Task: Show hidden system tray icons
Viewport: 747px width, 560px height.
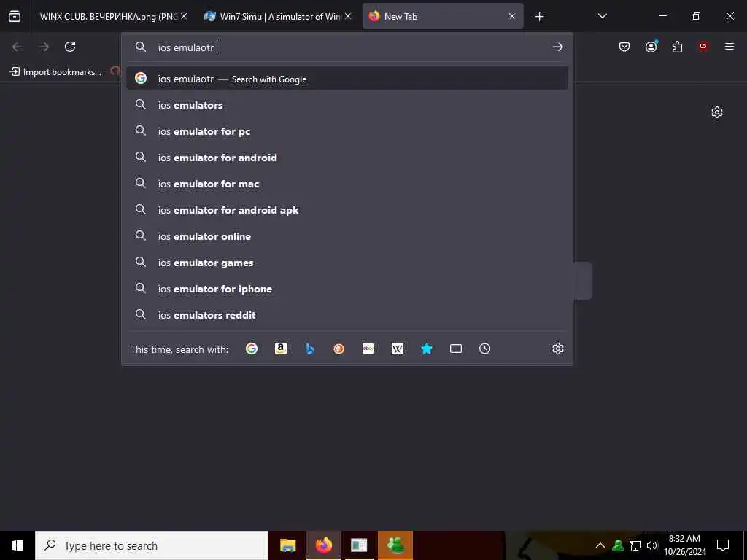Action: (600, 545)
